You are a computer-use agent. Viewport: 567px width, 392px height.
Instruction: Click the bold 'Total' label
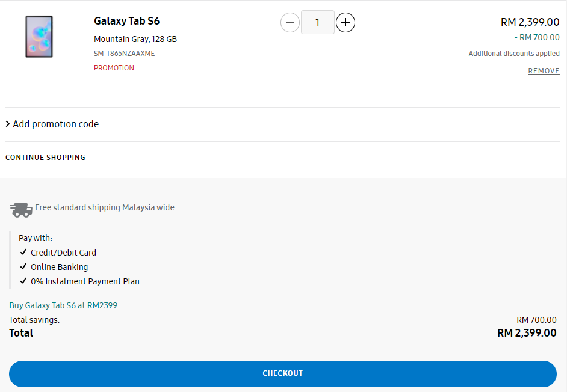click(x=21, y=332)
